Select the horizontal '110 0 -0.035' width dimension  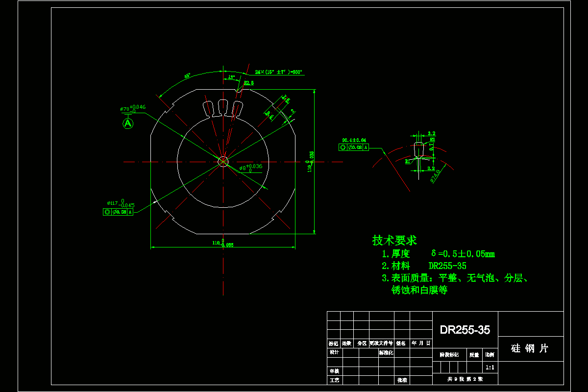click(222, 243)
